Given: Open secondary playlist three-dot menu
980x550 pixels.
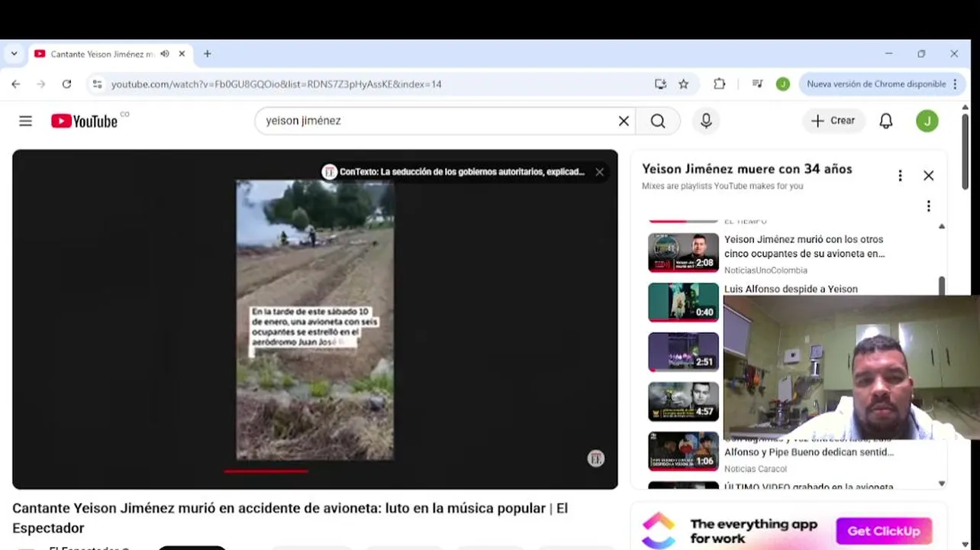Looking at the screenshot, I should point(928,206).
